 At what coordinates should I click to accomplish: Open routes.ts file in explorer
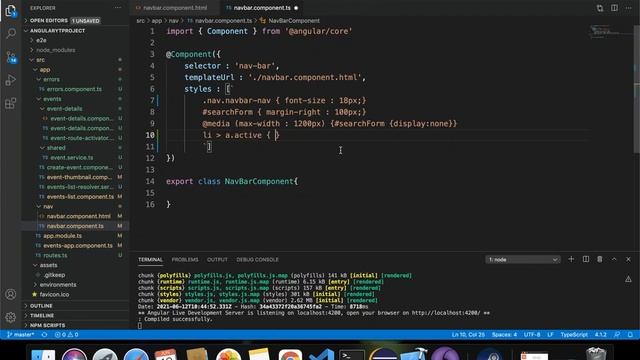point(55,256)
